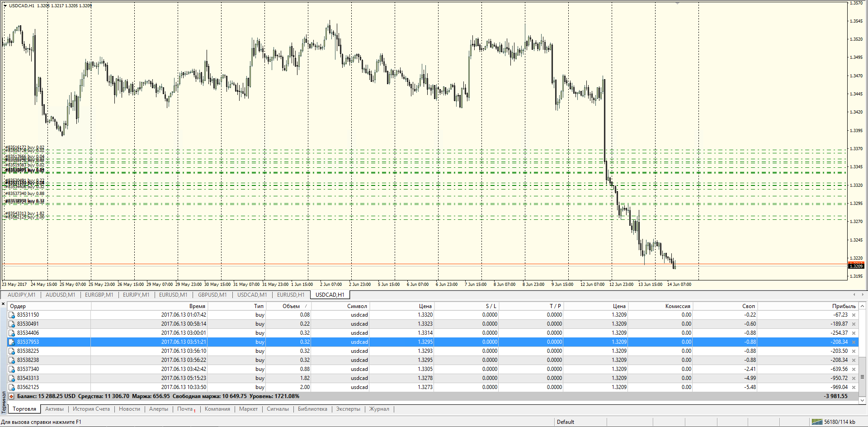Open the Новости terminal tab
Screen dimensions: 868x427
130,409
